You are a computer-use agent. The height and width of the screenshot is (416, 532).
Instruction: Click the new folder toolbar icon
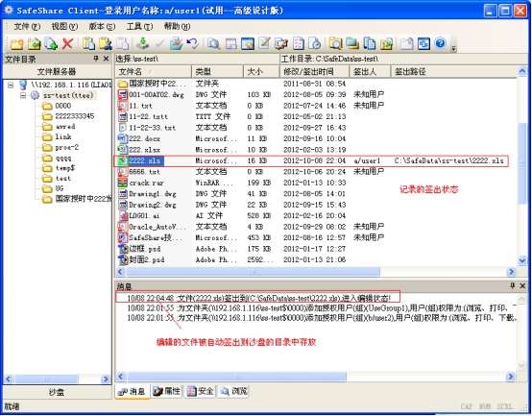pyautogui.click(x=16, y=44)
